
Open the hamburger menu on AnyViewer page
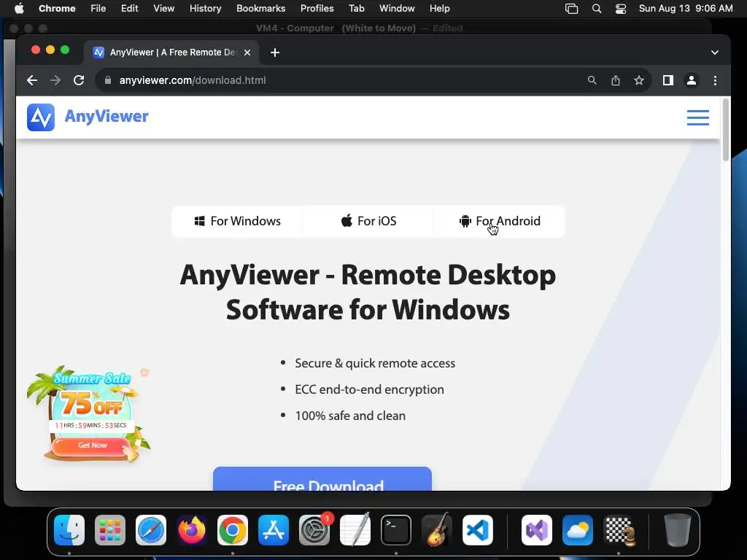pyautogui.click(x=697, y=117)
